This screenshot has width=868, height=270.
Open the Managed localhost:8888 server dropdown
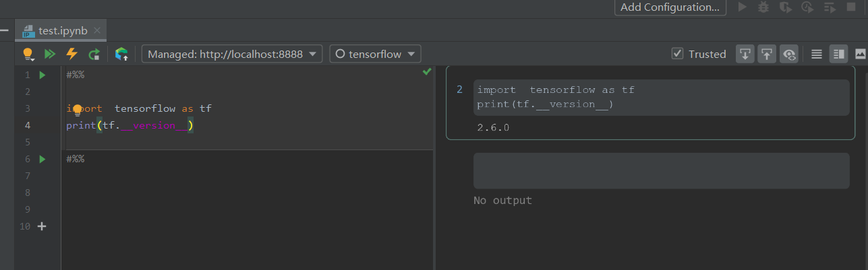[x=231, y=54]
